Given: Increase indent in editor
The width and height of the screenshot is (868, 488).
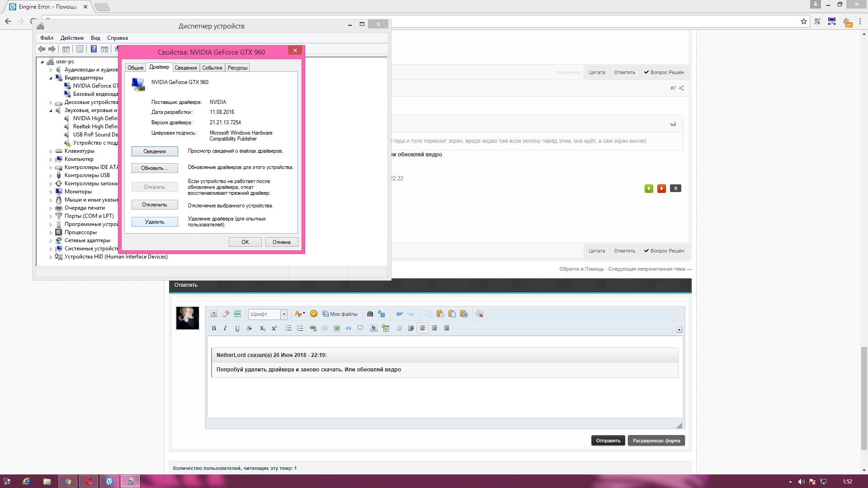Looking at the screenshot, I should 410,328.
